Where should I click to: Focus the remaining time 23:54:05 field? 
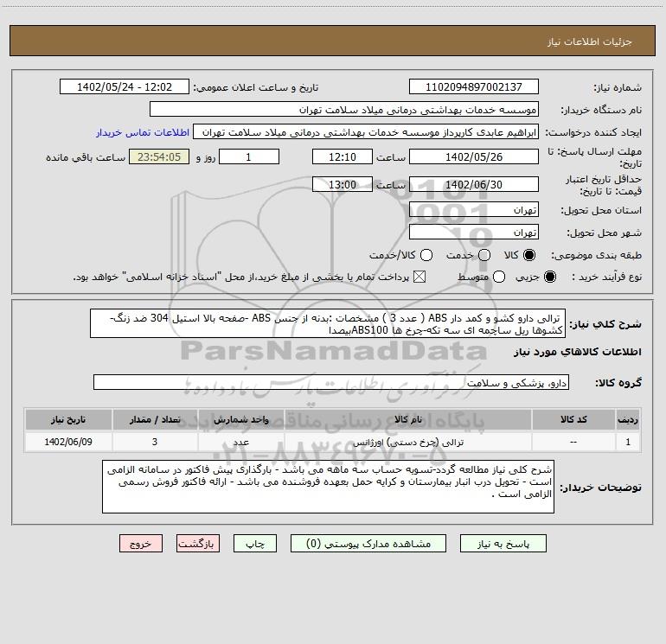pyautogui.click(x=158, y=157)
